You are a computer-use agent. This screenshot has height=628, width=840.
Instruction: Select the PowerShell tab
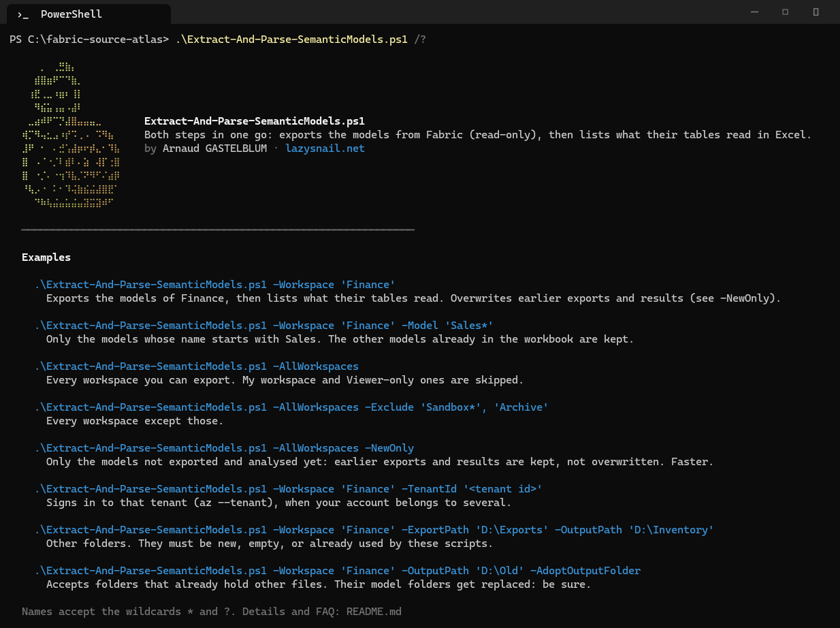coord(88,14)
